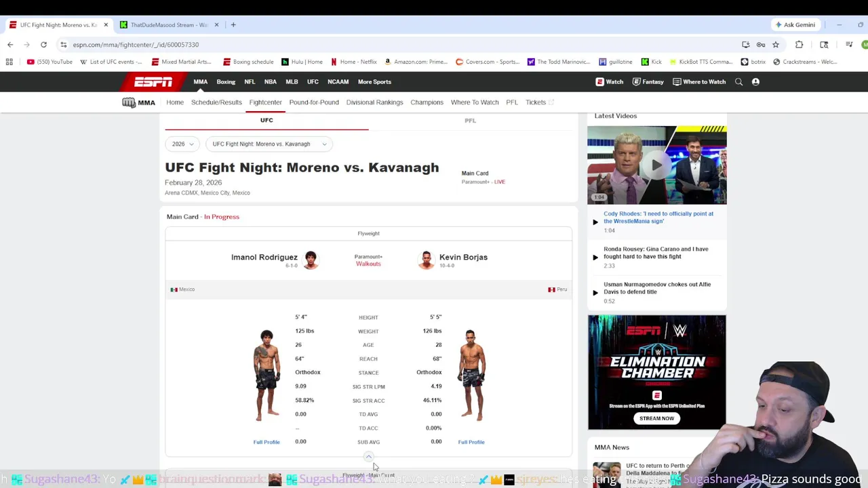Screen dimensions: 868x488
Task: Open the Tickets link
Action: pyautogui.click(x=539, y=102)
